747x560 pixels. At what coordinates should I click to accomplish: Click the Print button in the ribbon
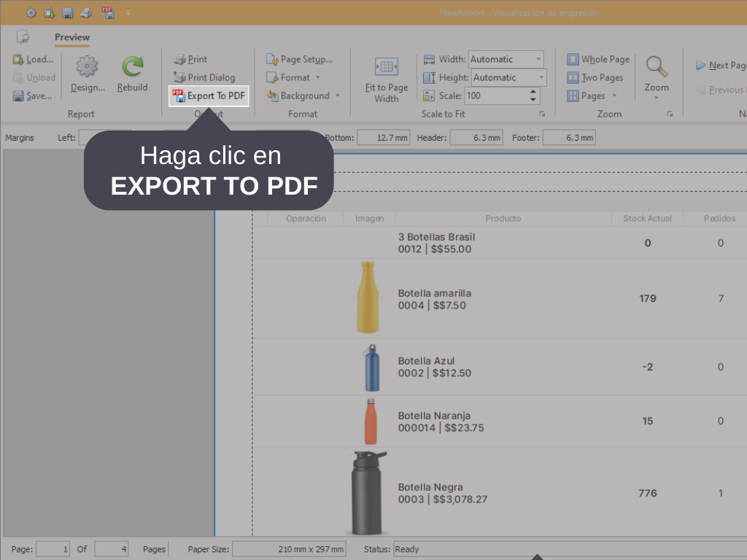coord(190,59)
